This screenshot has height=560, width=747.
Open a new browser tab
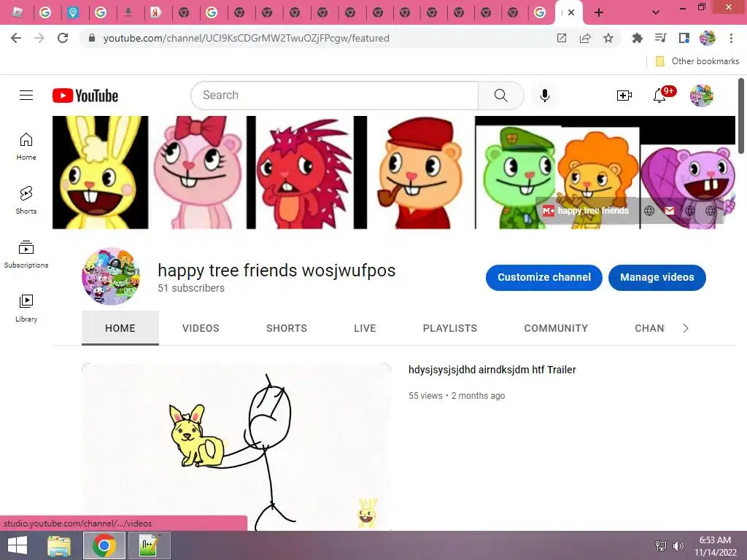tap(599, 13)
